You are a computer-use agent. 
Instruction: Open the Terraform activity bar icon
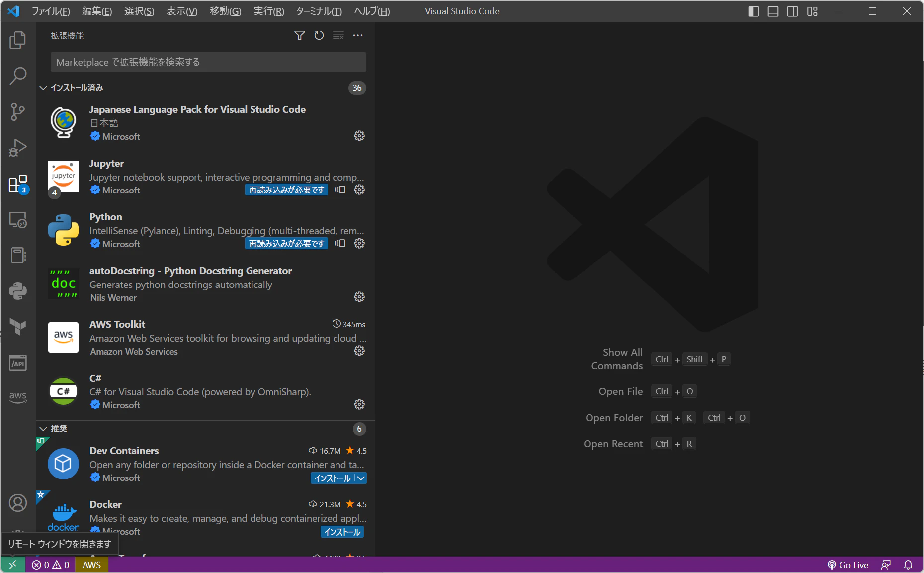click(x=18, y=327)
